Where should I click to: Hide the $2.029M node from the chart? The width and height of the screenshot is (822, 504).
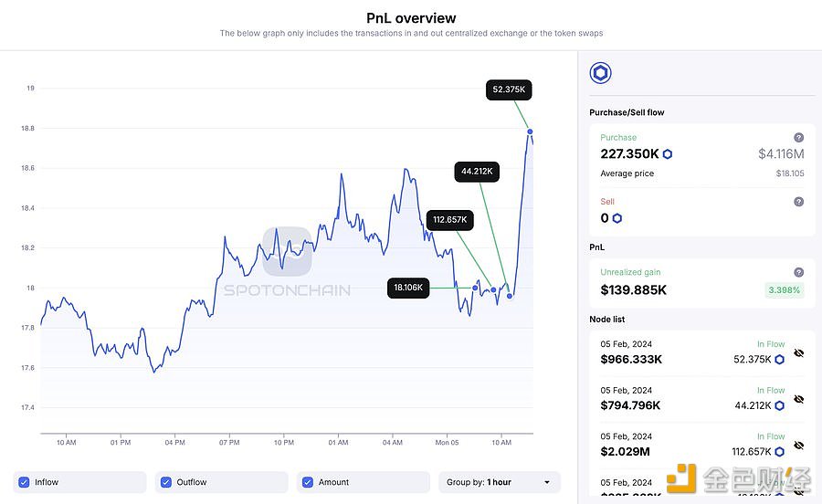coord(798,446)
